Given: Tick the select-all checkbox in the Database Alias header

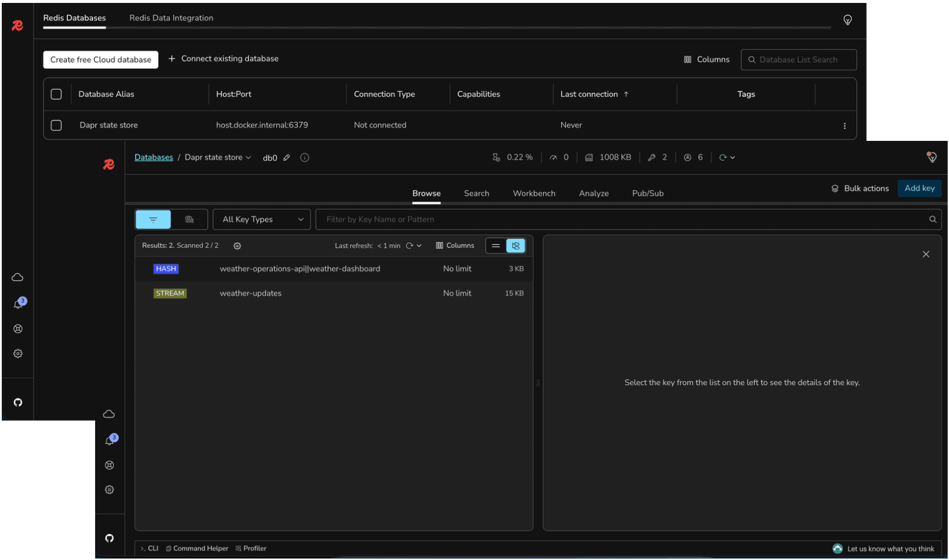Looking at the screenshot, I should 56,94.
